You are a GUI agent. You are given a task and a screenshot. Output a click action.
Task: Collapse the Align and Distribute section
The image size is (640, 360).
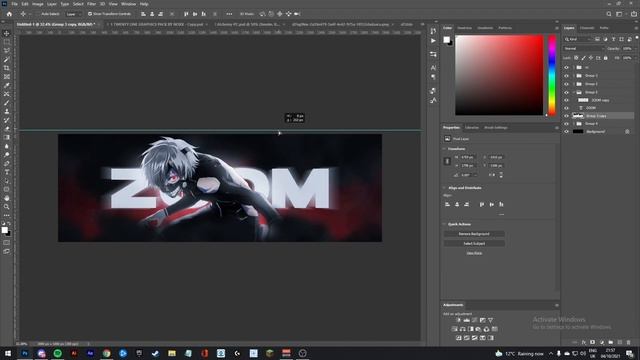[x=444, y=188]
